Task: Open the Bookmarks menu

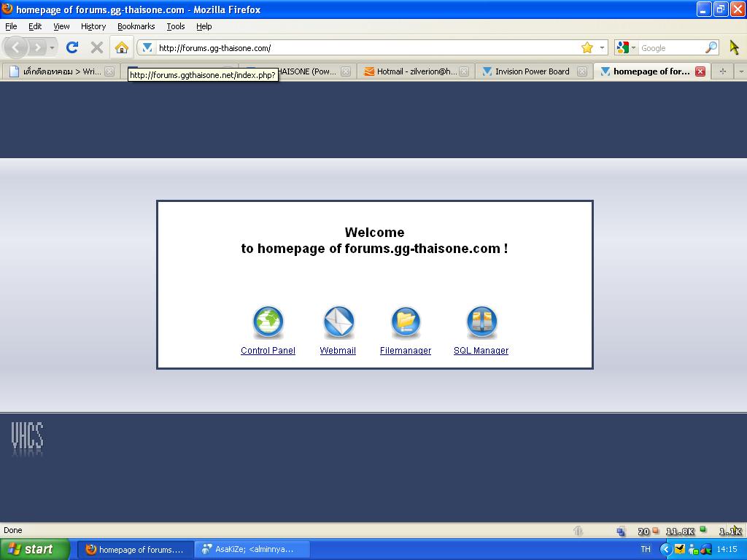Action: click(x=136, y=26)
